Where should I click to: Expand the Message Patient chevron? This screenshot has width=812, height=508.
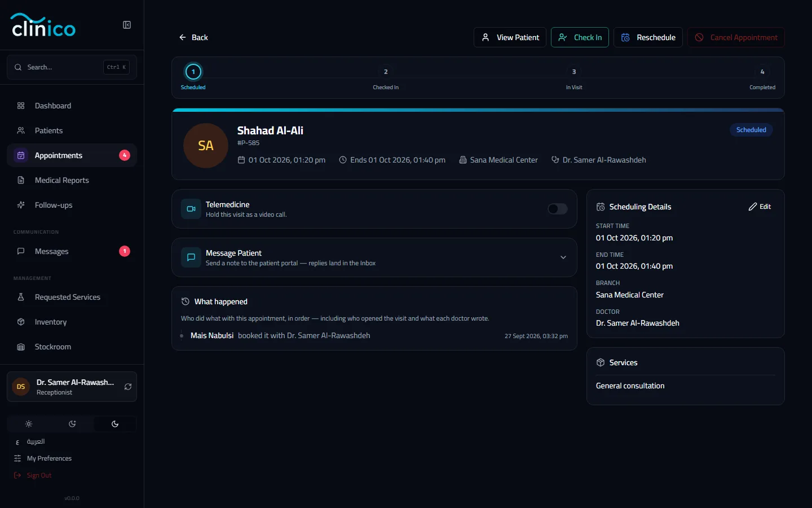[x=563, y=257]
